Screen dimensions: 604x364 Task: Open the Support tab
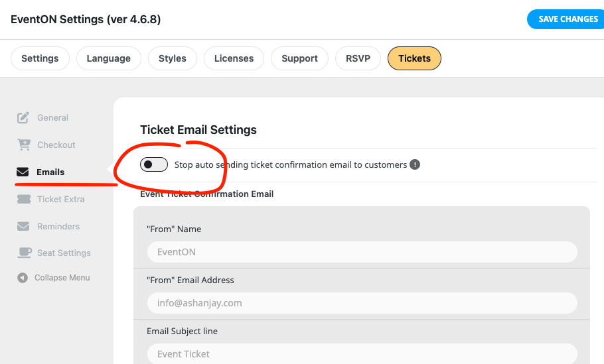299,58
